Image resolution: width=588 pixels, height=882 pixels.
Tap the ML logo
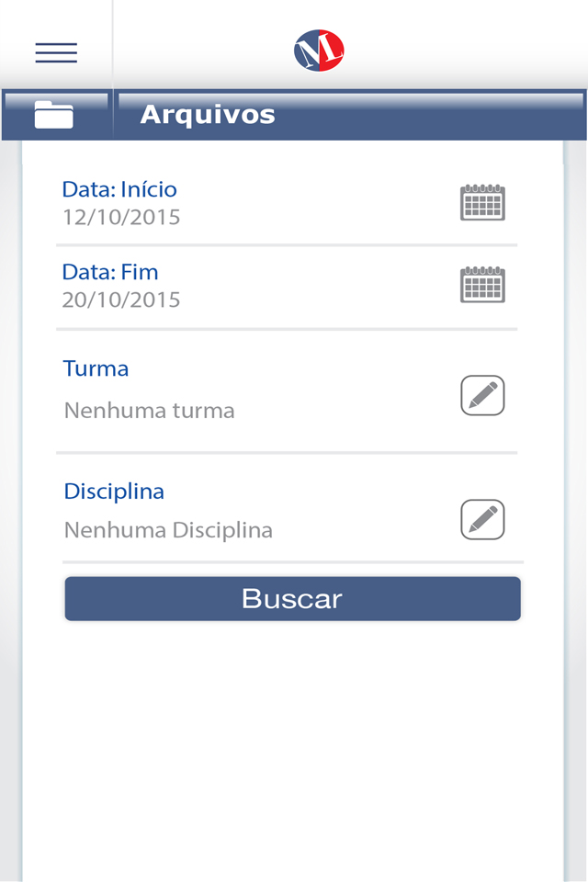319,50
